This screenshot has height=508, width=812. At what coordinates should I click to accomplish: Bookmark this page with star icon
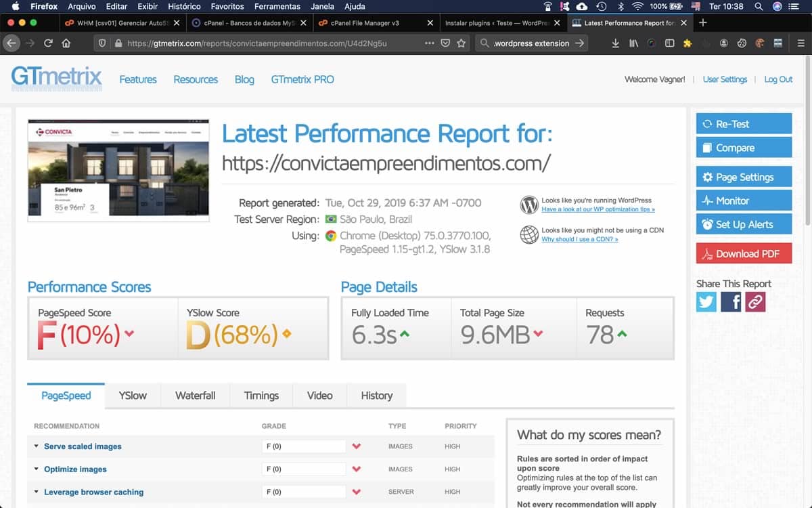click(x=461, y=43)
